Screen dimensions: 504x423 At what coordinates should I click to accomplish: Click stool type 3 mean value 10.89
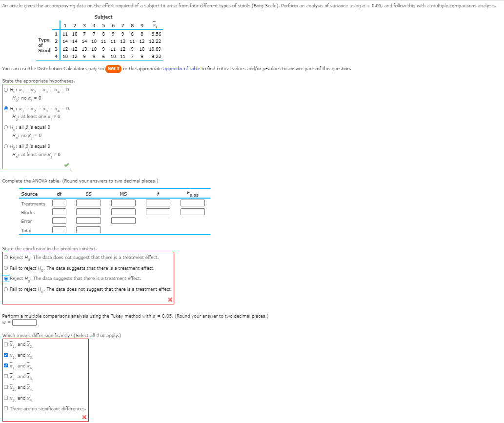[155, 49]
